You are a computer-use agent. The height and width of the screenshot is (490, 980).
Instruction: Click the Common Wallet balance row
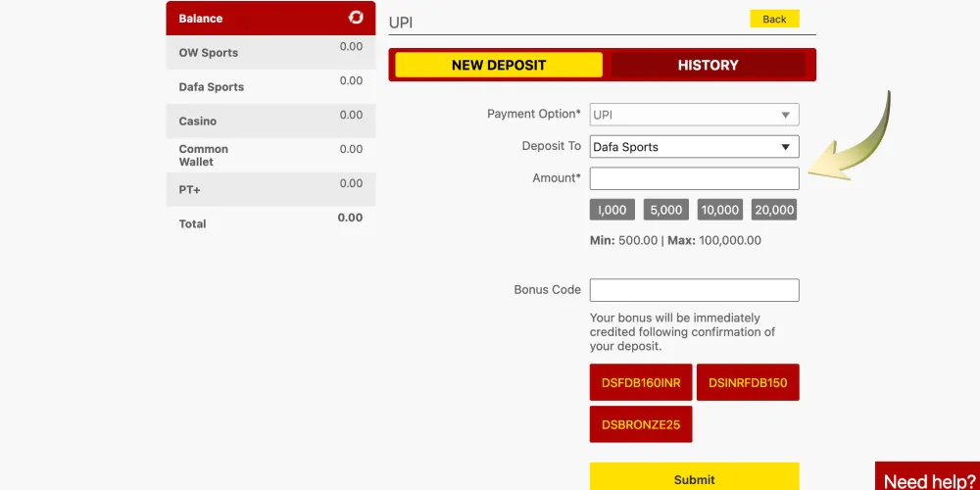(x=270, y=155)
